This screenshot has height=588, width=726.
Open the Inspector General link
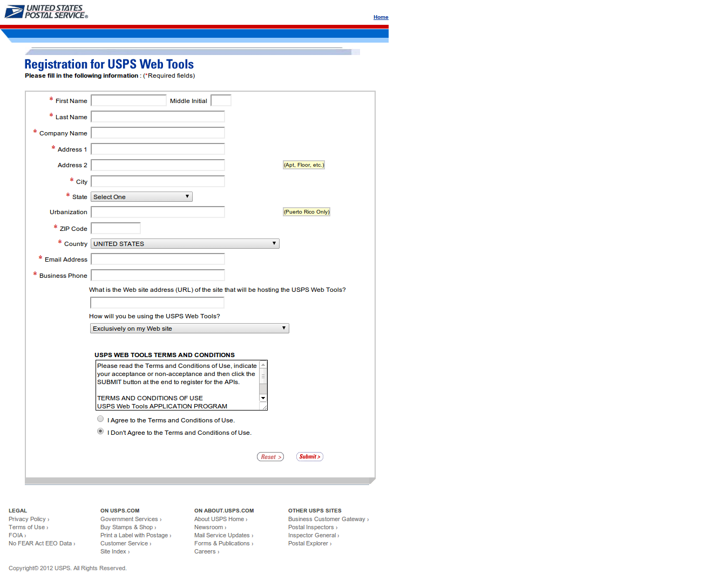(x=314, y=536)
